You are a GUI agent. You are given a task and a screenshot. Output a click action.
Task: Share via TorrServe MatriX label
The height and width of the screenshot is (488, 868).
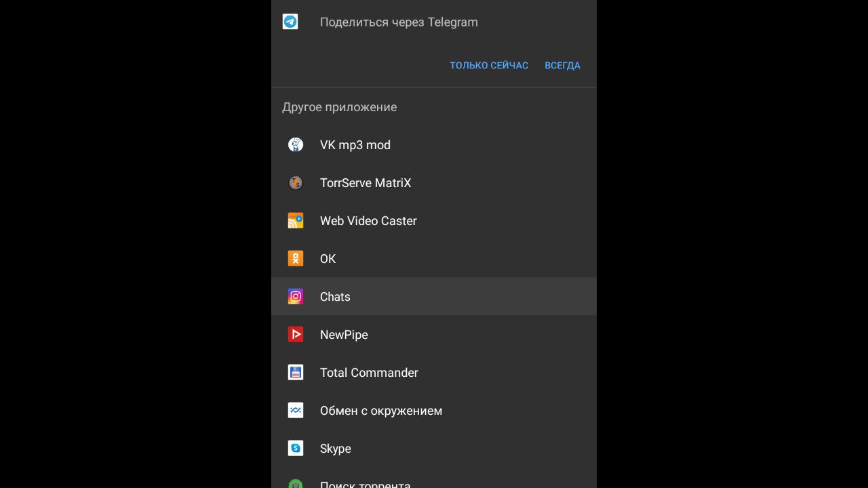366,182
